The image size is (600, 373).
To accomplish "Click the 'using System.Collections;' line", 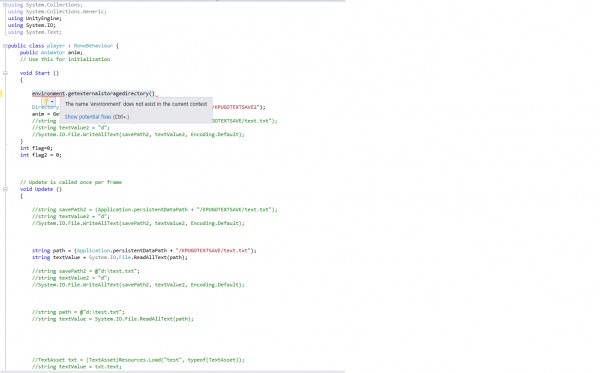I will 45,5.
